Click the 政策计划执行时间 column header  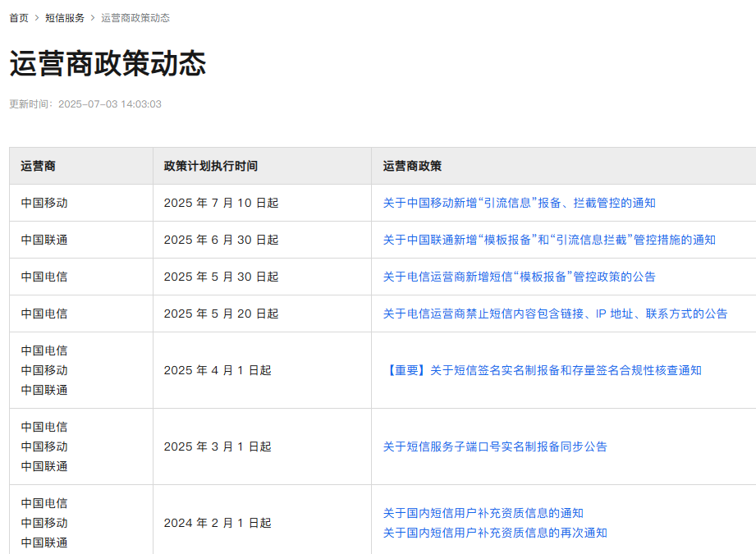coord(263,166)
